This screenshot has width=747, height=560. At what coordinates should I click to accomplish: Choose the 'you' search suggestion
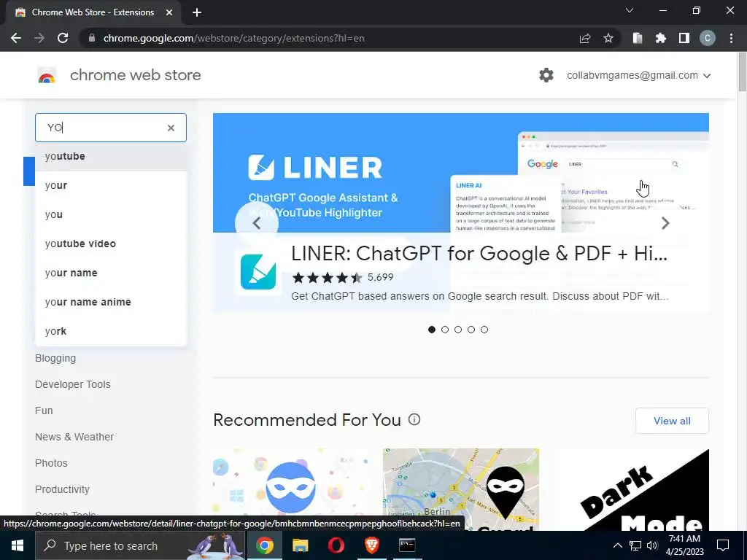point(111,215)
